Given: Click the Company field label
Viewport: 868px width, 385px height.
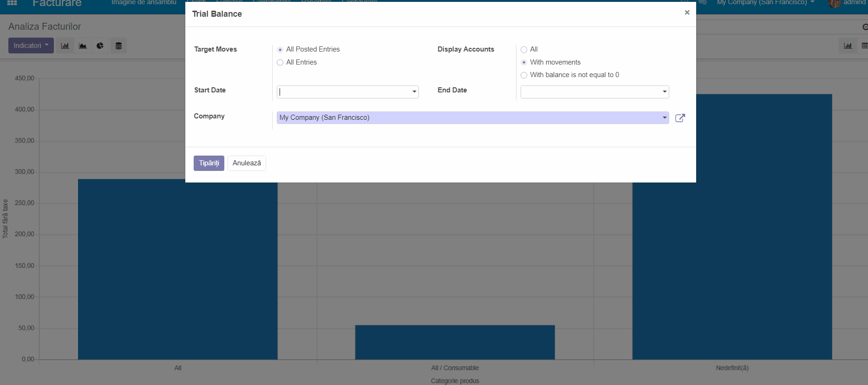Looking at the screenshot, I should (x=209, y=116).
